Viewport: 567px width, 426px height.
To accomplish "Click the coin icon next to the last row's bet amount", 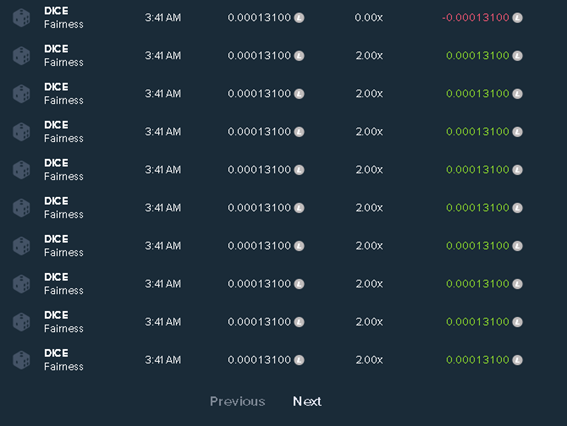I will pyautogui.click(x=299, y=360).
